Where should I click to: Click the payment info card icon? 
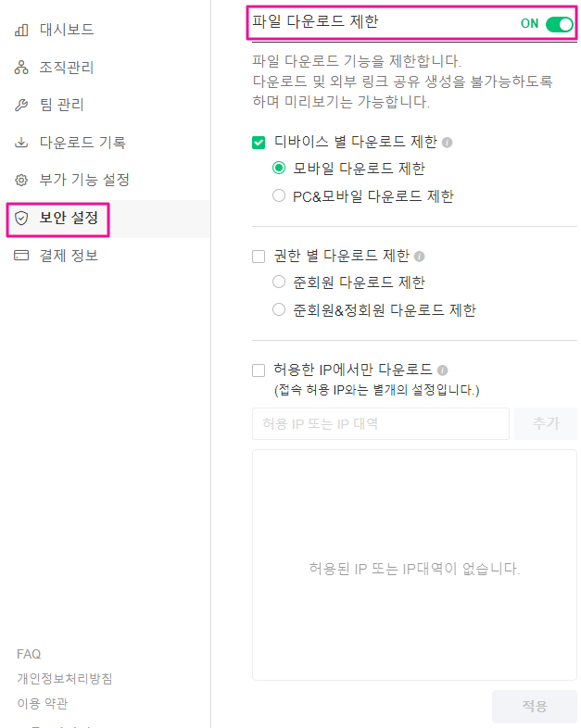click(x=21, y=256)
